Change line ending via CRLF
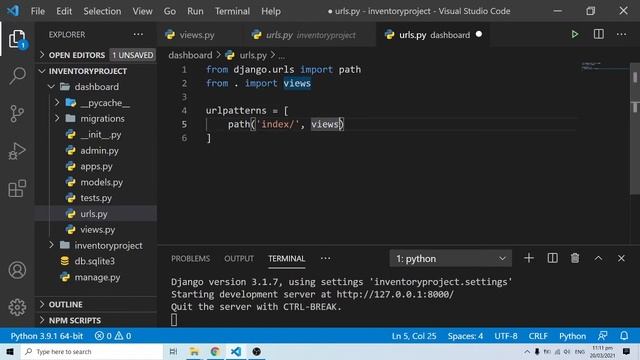 pyautogui.click(x=538, y=336)
